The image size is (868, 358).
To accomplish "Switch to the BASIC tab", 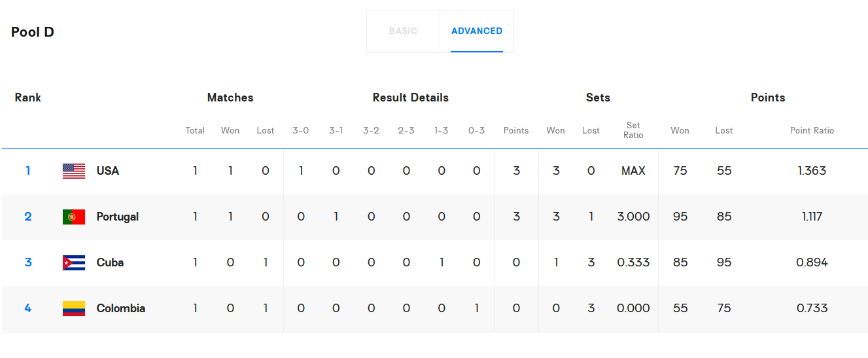I will [403, 31].
